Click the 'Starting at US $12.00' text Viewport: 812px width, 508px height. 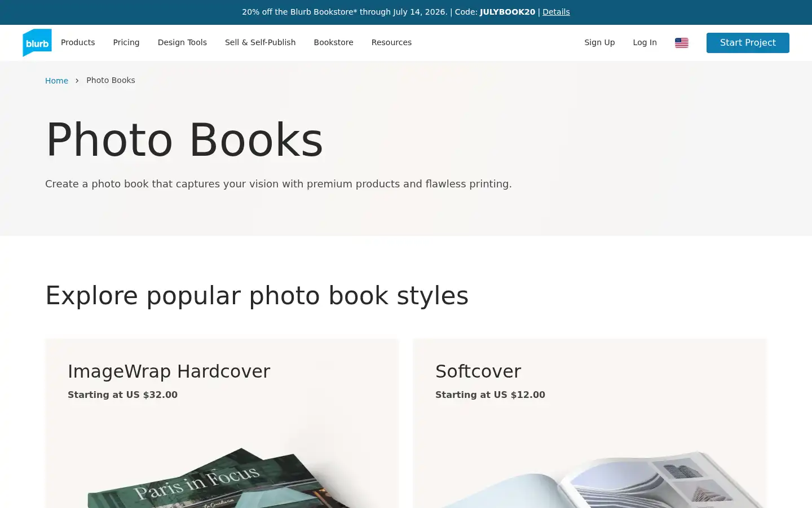coord(490,395)
